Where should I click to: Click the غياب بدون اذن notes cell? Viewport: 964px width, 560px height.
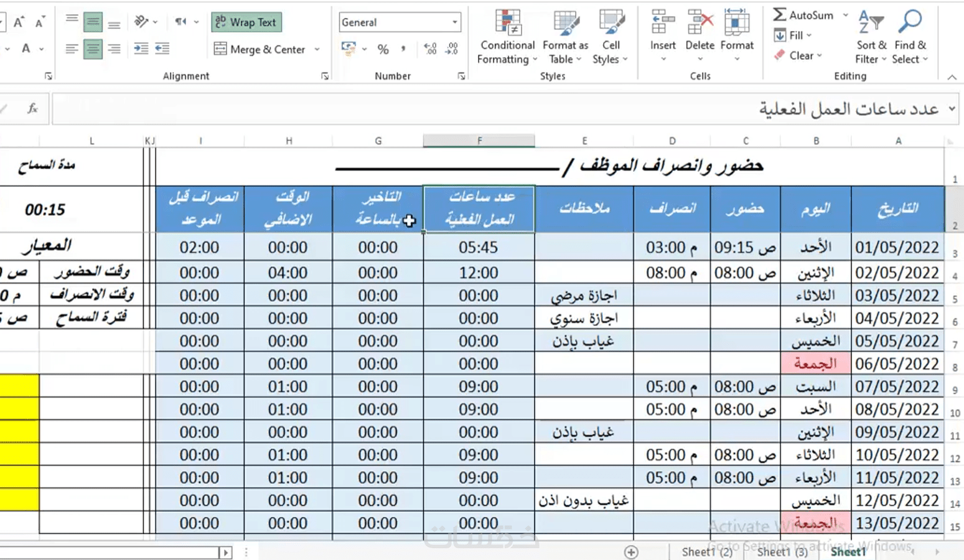584,500
